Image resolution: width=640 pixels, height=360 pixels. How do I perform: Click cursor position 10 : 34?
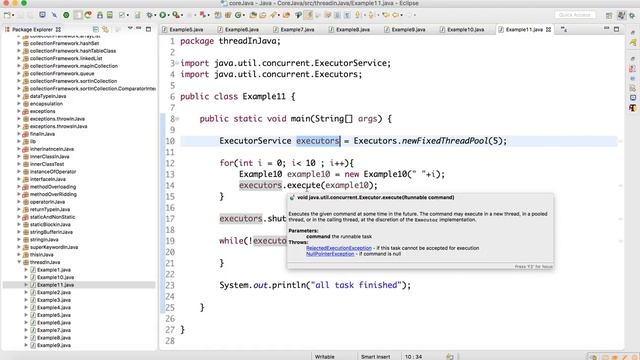pos(413,356)
